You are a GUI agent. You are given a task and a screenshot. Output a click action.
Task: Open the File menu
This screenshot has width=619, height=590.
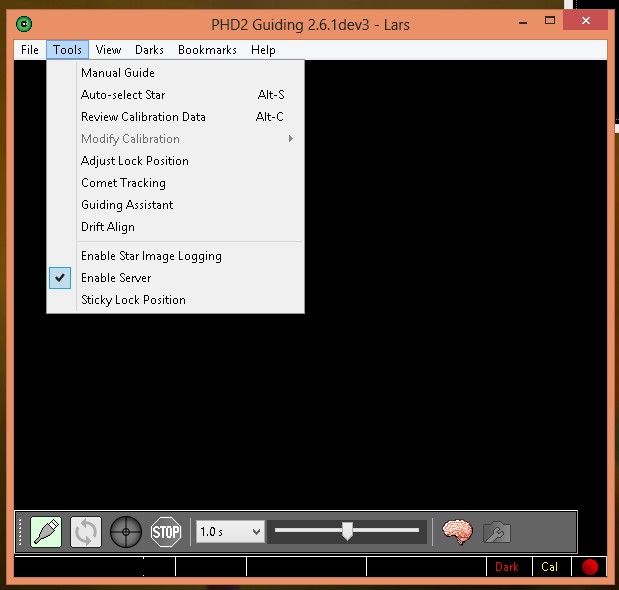coord(30,50)
